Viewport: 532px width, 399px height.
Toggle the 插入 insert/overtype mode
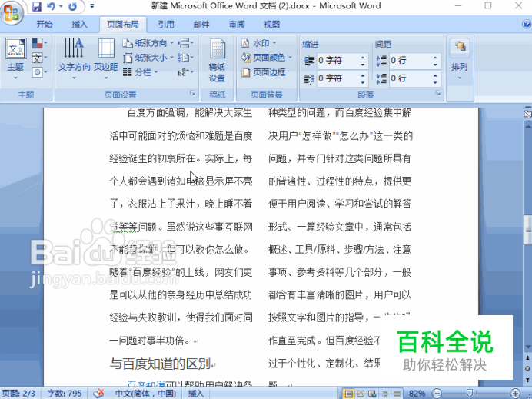tap(196, 394)
